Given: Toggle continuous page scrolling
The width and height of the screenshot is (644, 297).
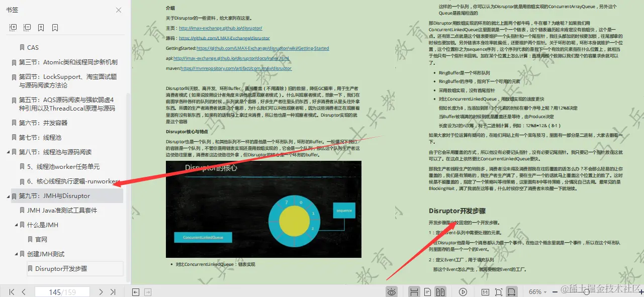Looking at the screenshot, I should click(x=414, y=292).
